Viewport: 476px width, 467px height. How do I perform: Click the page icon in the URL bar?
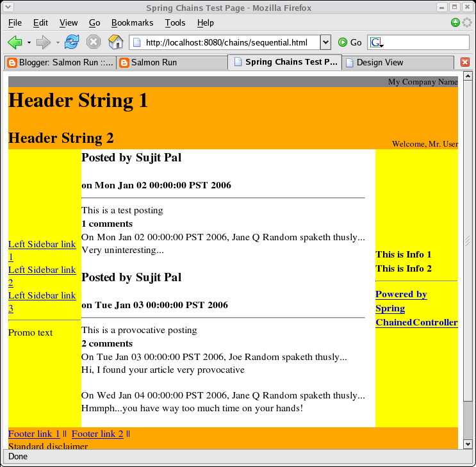(x=137, y=42)
